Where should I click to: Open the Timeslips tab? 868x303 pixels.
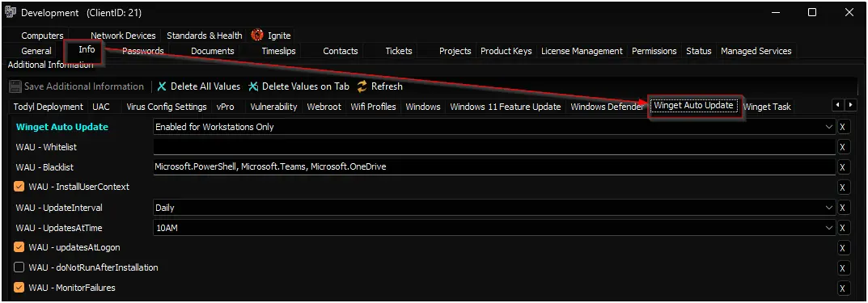point(278,51)
